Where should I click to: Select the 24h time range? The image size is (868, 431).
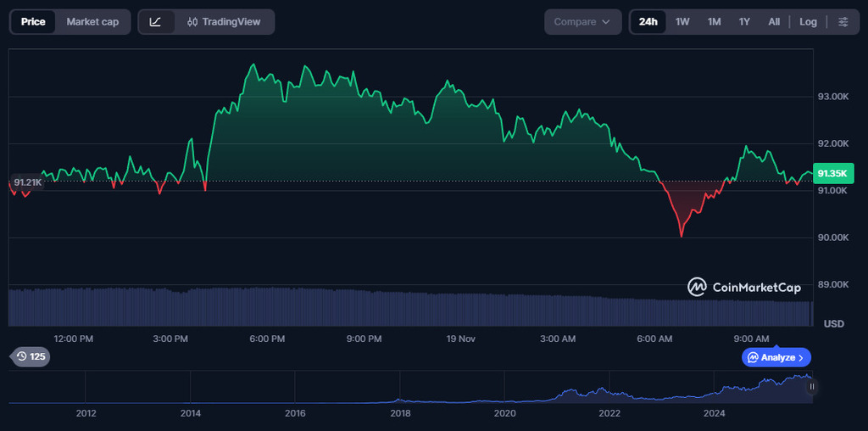click(648, 22)
